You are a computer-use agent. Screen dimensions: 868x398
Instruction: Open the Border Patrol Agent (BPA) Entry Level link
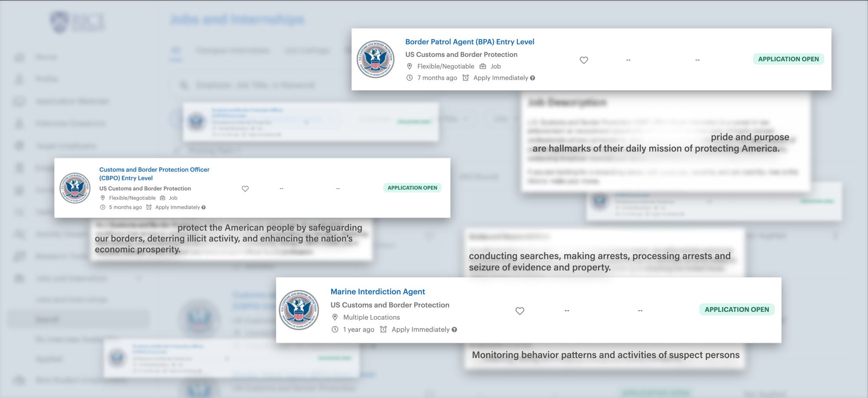[470, 42]
